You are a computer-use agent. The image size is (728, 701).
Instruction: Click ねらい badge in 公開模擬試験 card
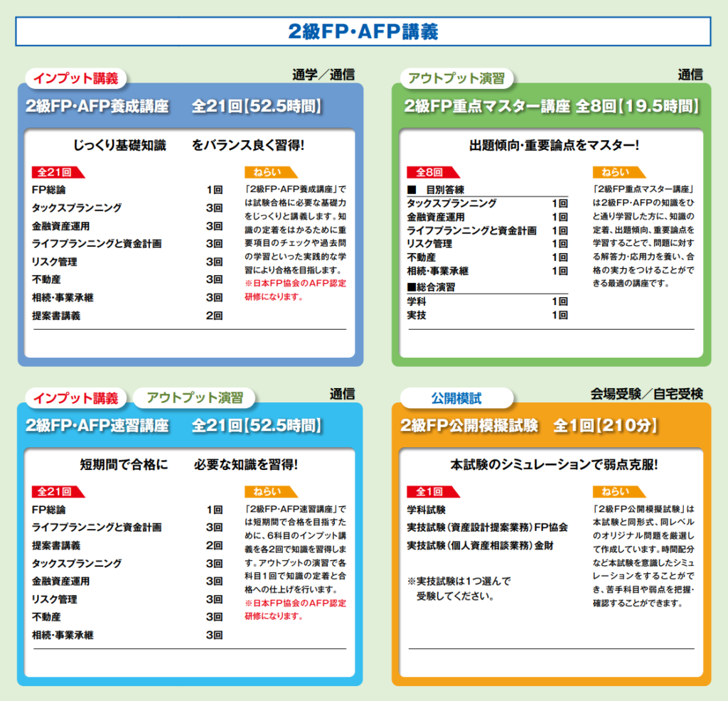(616, 491)
